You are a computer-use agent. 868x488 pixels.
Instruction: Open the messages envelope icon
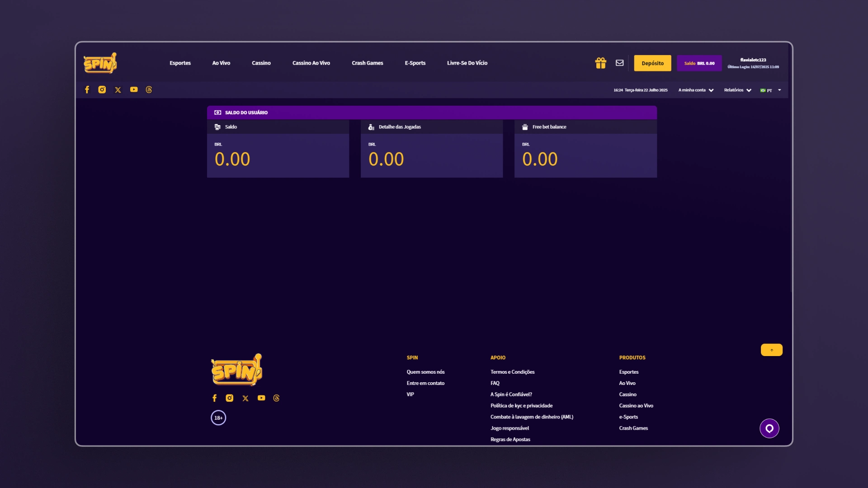pos(619,63)
